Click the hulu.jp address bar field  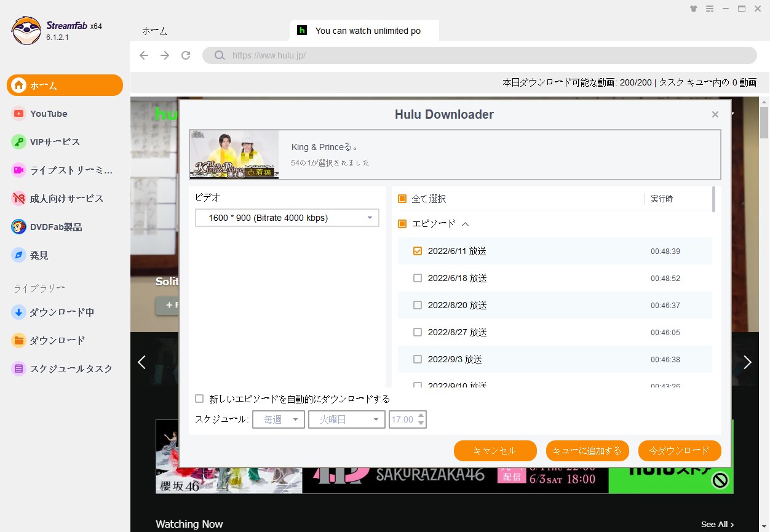480,55
